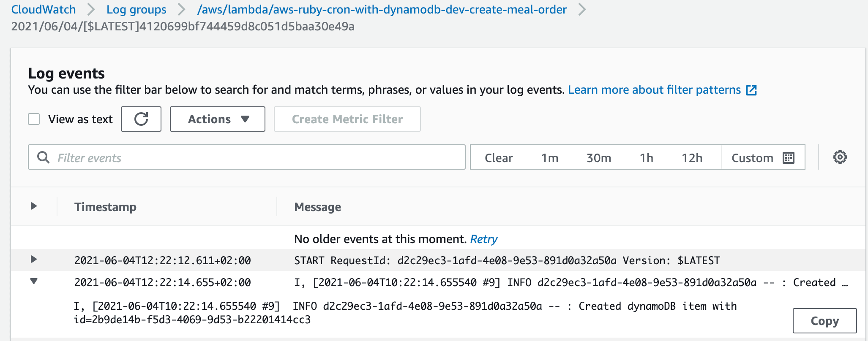Clear the time range filter
This screenshot has width=868, height=341.
pos(499,158)
